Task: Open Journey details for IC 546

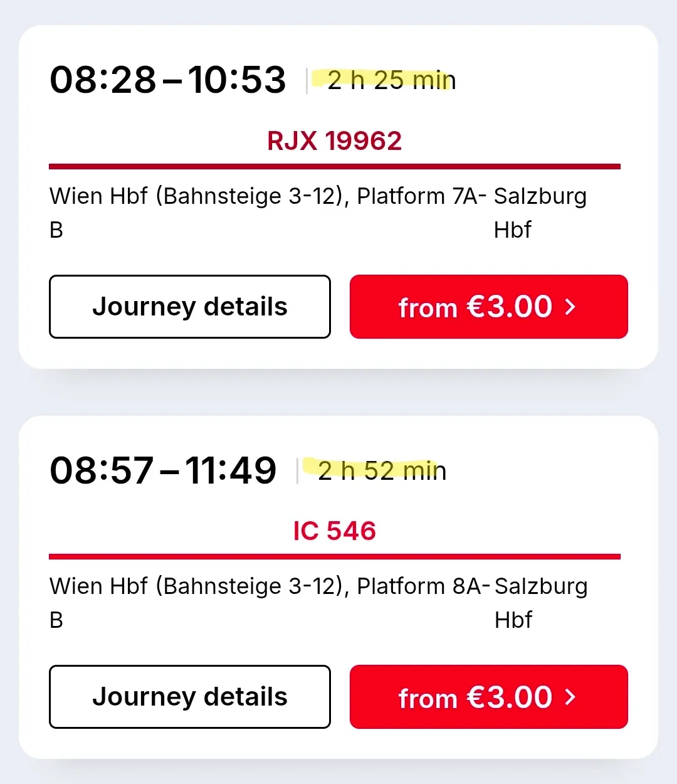Action: click(x=190, y=697)
